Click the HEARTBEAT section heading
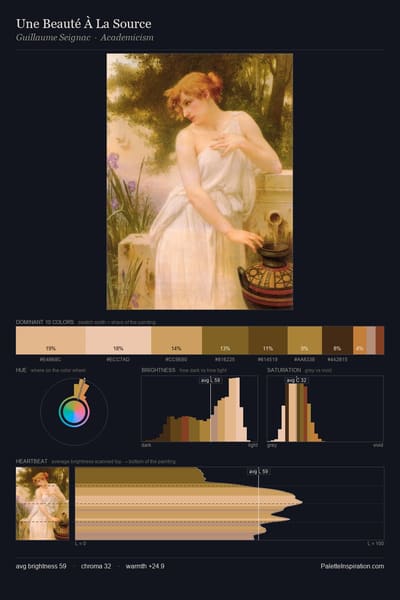This screenshot has height=600, width=400. click(31, 461)
